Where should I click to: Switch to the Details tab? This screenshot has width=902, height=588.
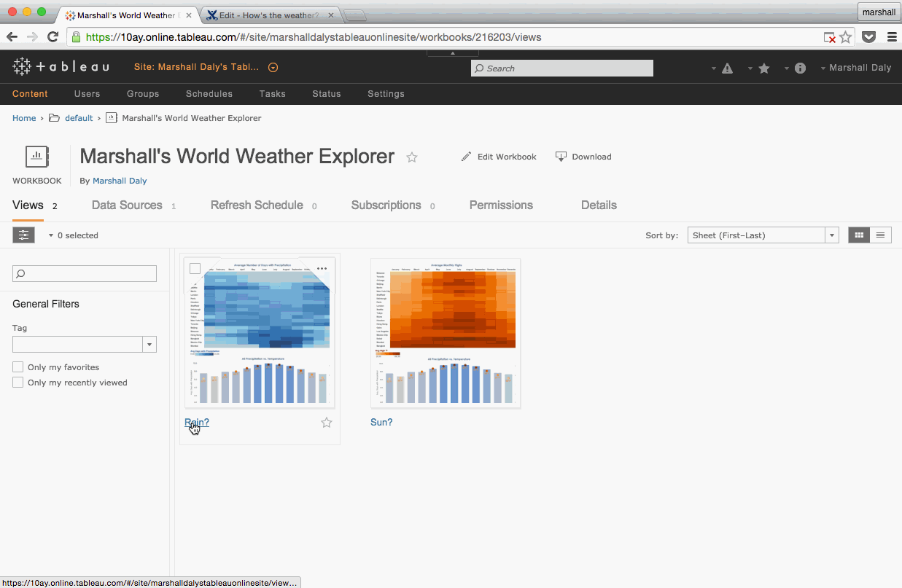[599, 205]
